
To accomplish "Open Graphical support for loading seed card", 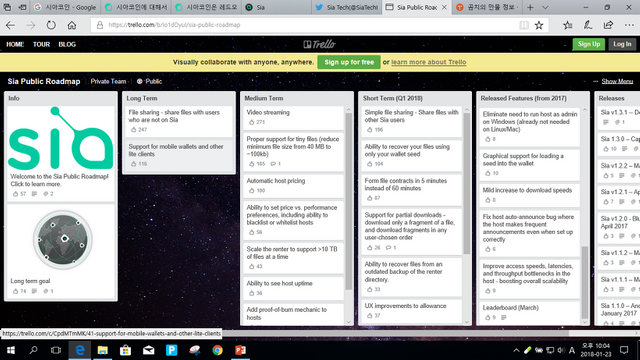I will pos(529,164).
